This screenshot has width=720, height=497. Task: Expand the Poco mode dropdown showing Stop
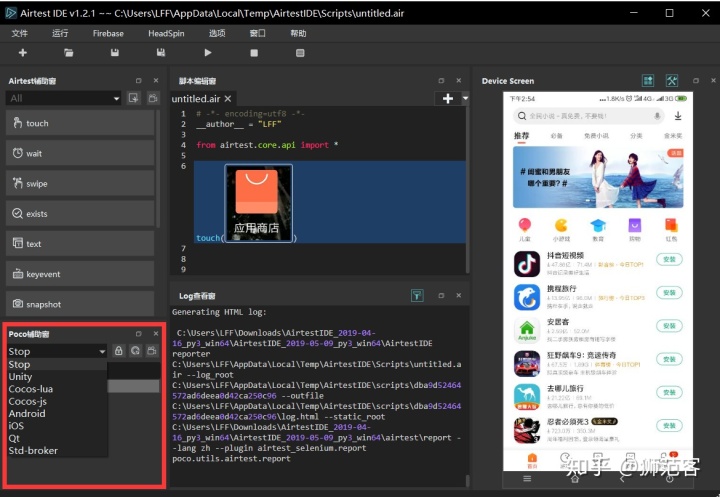click(56, 351)
